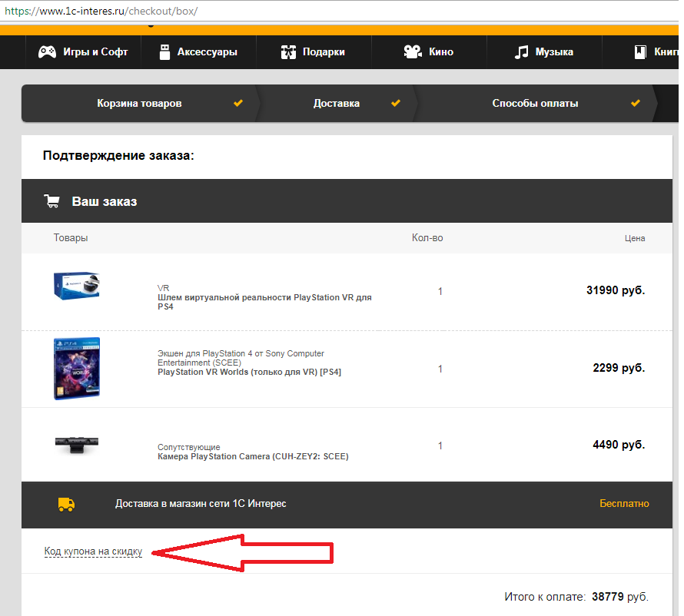Click the music note icon for Музыка
Viewport: 684px width, 616px height.
(522, 52)
